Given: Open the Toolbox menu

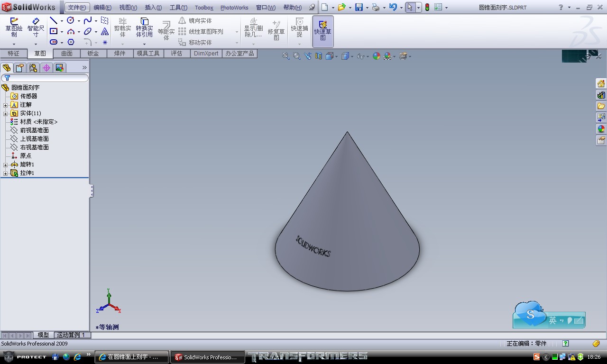Looking at the screenshot, I should click(204, 7).
